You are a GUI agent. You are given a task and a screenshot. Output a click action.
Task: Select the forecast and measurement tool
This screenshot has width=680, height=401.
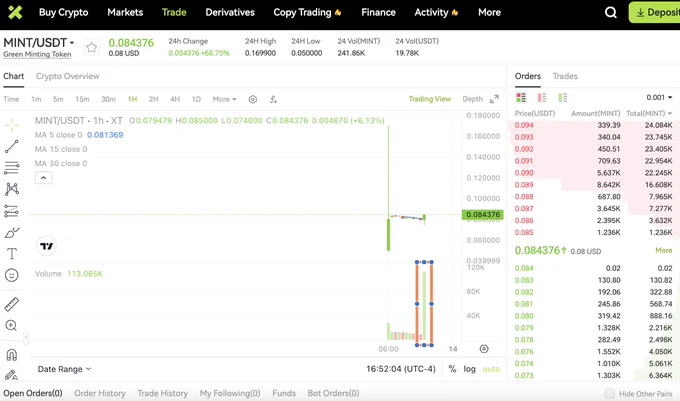click(x=12, y=211)
